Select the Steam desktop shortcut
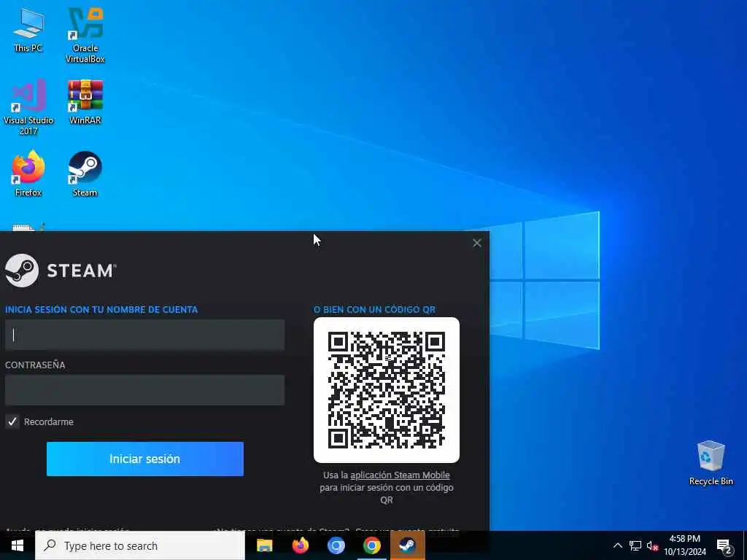747x560 pixels. [85, 174]
